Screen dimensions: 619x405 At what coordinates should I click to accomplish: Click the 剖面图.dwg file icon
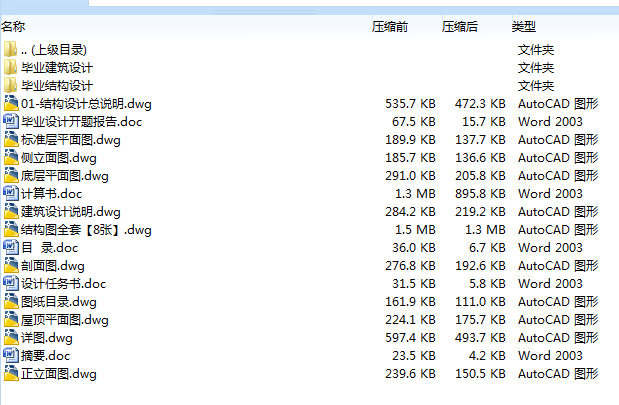coord(11,265)
